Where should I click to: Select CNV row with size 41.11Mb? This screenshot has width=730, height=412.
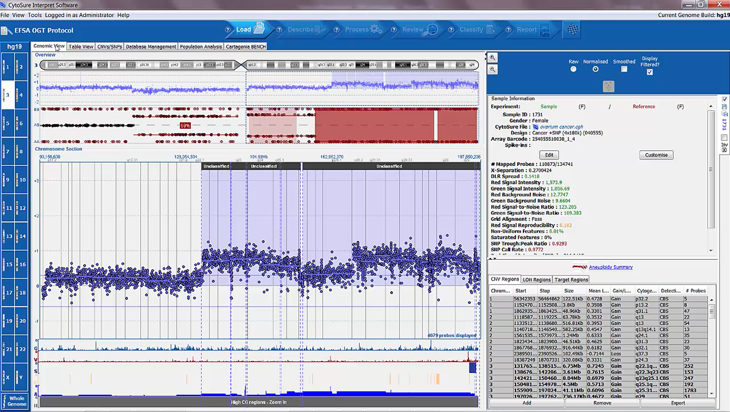pos(598,390)
